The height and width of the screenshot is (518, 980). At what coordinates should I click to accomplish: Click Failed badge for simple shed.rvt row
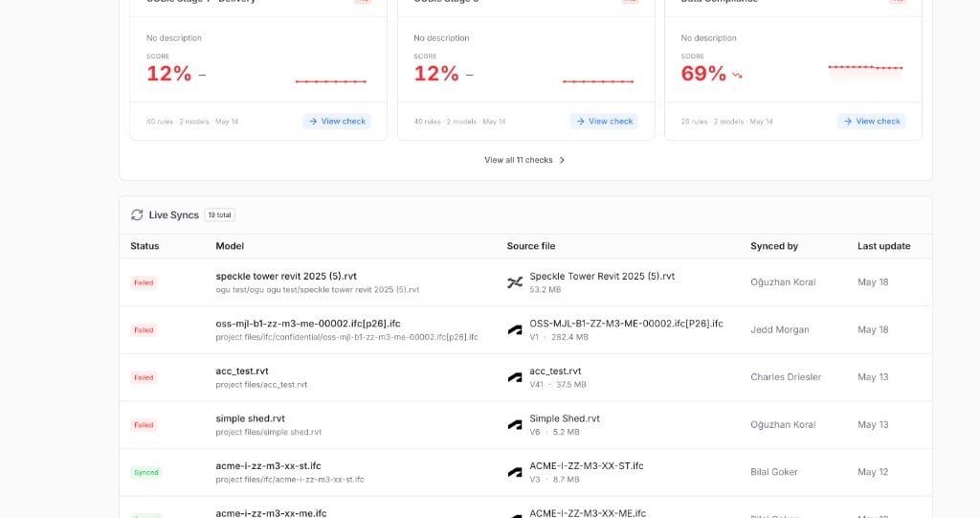tap(144, 425)
